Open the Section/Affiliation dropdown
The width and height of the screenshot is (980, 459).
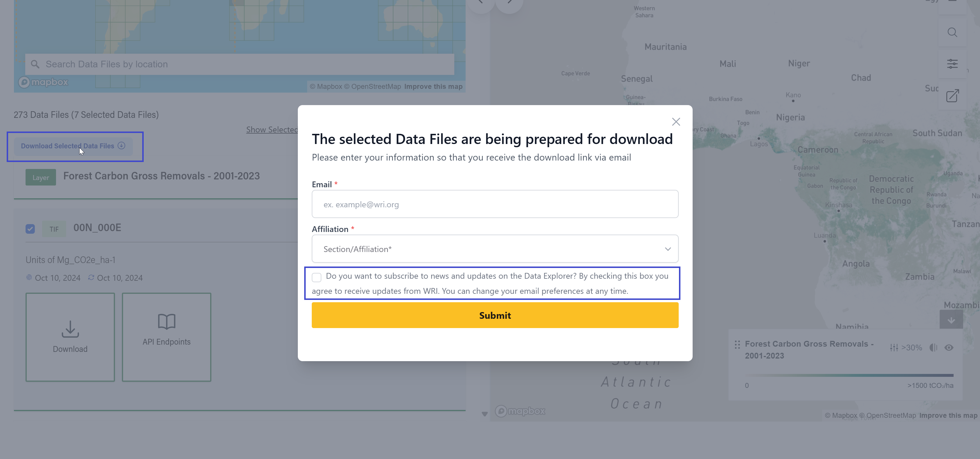[495, 249]
